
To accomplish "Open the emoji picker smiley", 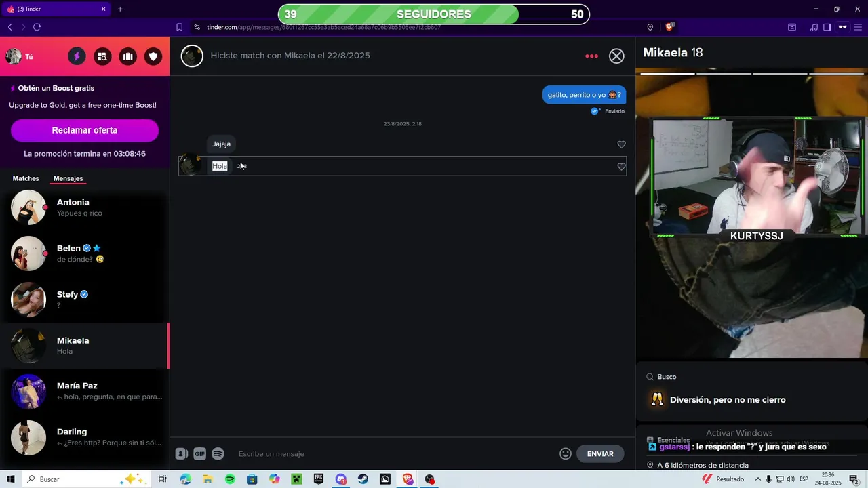I will pyautogui.click(x=566, y=454).
